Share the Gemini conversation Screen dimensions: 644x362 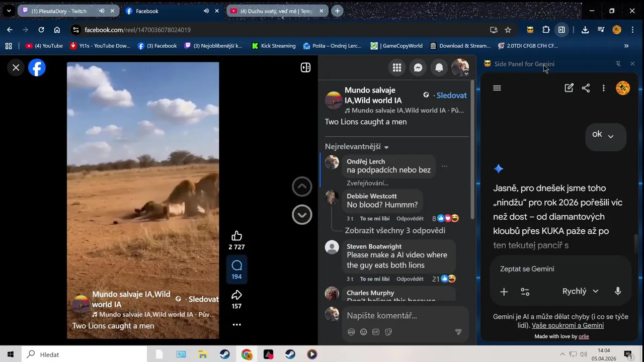click(x=586, y=88)
